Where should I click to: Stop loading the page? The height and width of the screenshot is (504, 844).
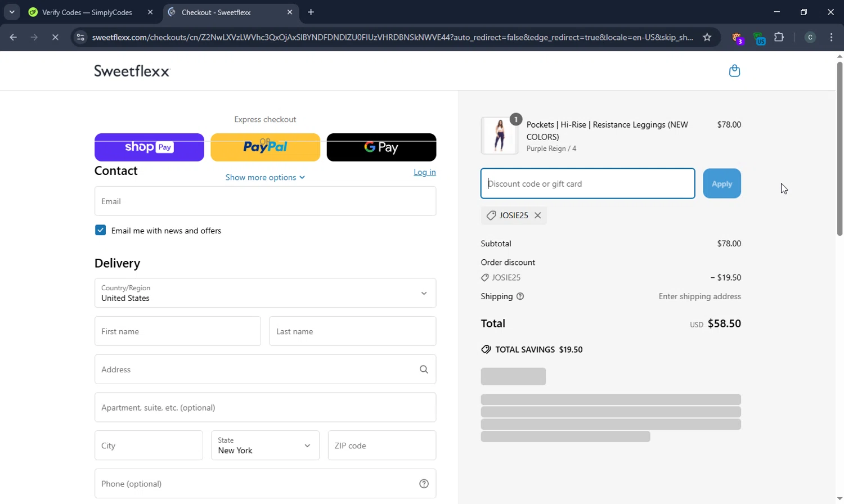coord(55,37)
